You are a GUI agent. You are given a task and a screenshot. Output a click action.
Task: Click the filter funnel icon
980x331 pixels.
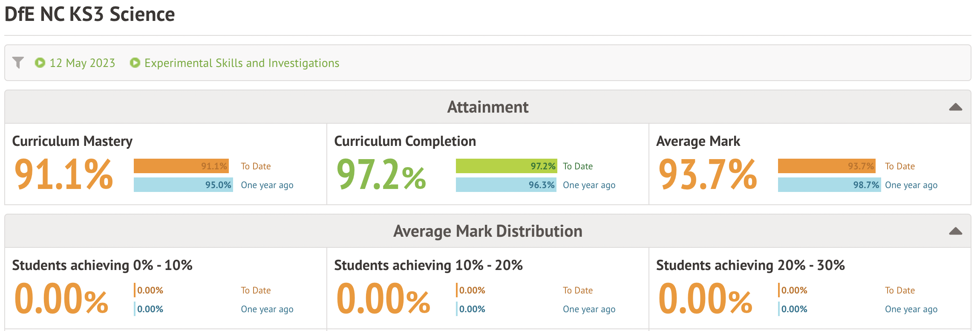tap(18, 63)
